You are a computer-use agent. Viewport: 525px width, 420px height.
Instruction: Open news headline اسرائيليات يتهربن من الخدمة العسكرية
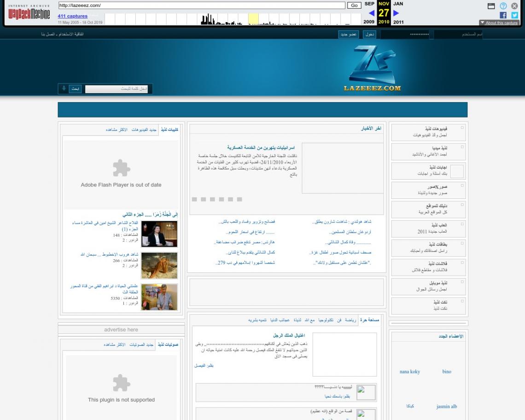coord(261,147)
